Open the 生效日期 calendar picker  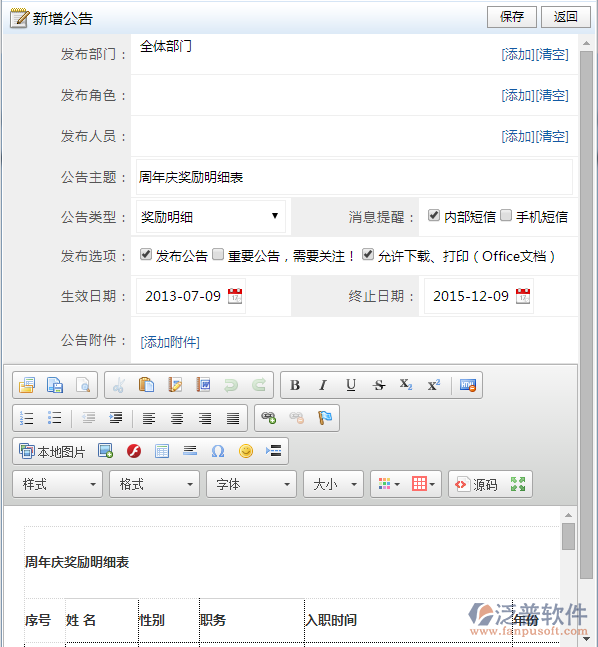pyautogui.click(x=235, y=296)
